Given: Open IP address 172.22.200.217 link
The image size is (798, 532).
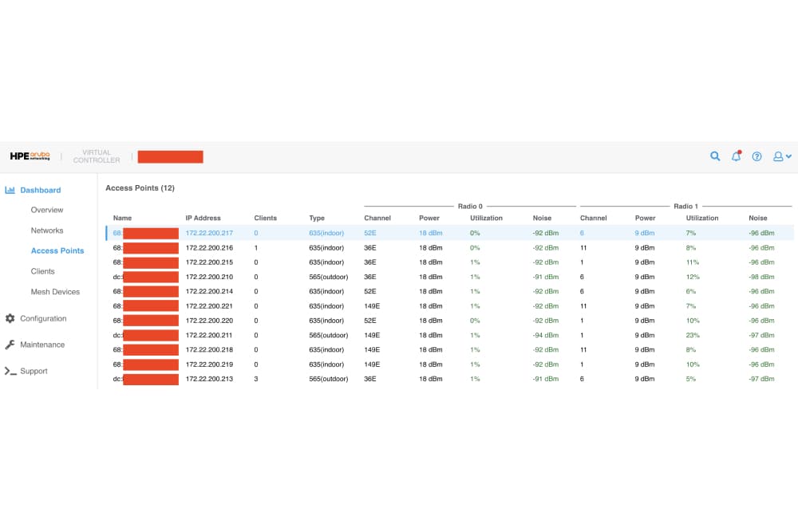Looking at the screenshot, I should (209, 233).
